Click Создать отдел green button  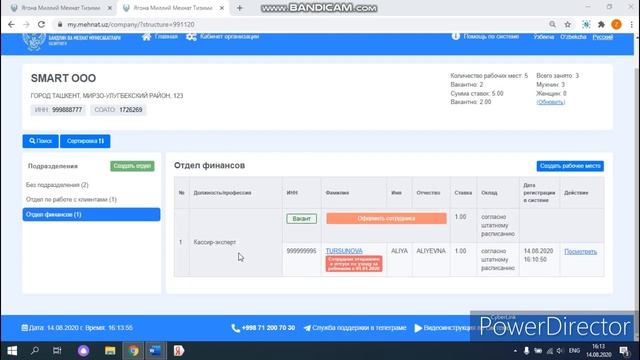pyautogui.click(x=132, y=166)
